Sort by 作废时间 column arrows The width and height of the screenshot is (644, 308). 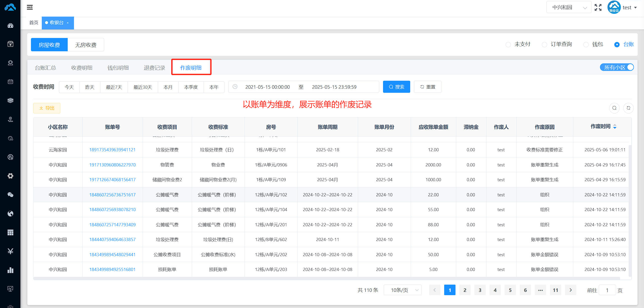[615, 126]
